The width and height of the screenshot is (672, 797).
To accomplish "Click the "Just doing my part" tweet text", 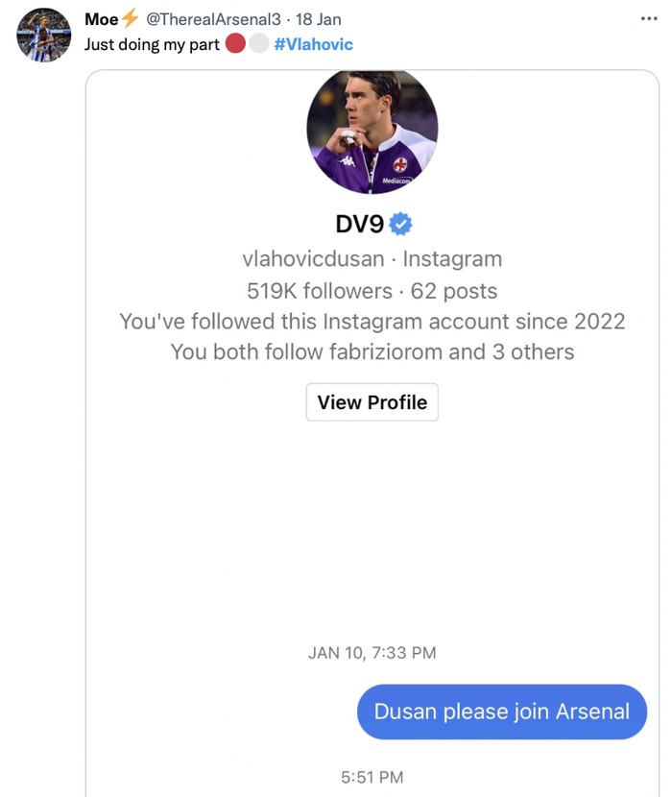I will click(152, 44).
